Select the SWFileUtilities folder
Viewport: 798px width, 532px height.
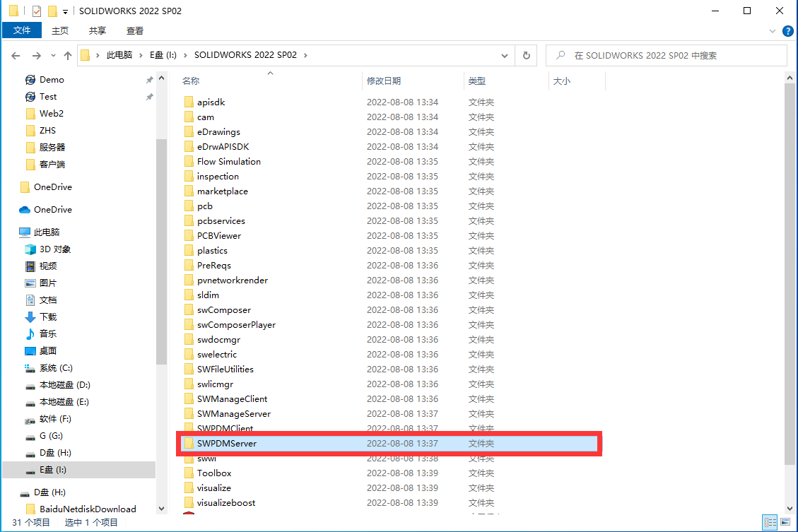(x=225, y=370)
